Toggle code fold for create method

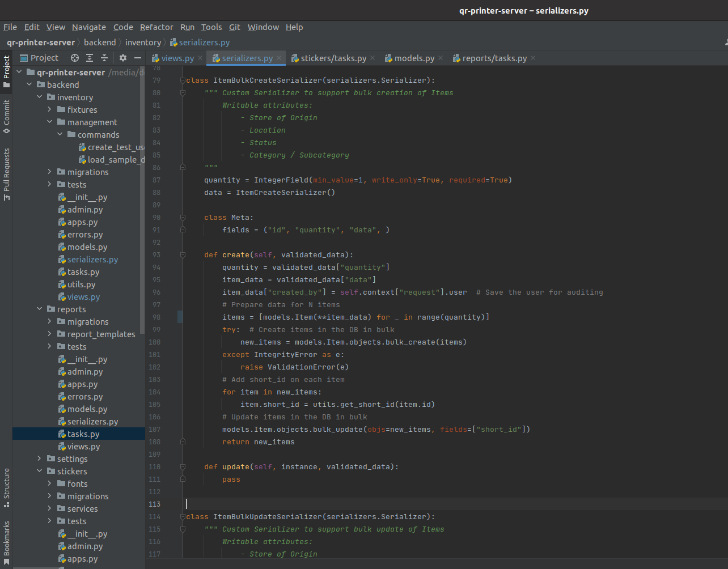183,255
